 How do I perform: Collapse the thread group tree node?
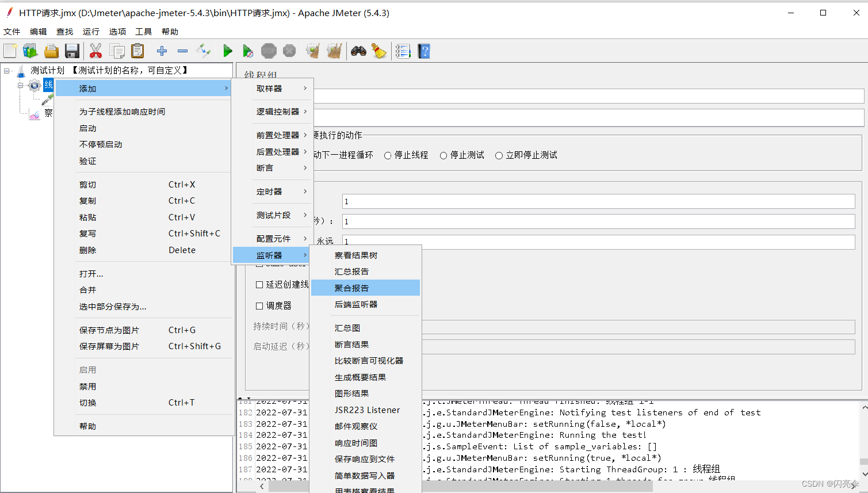click(21, 85)
